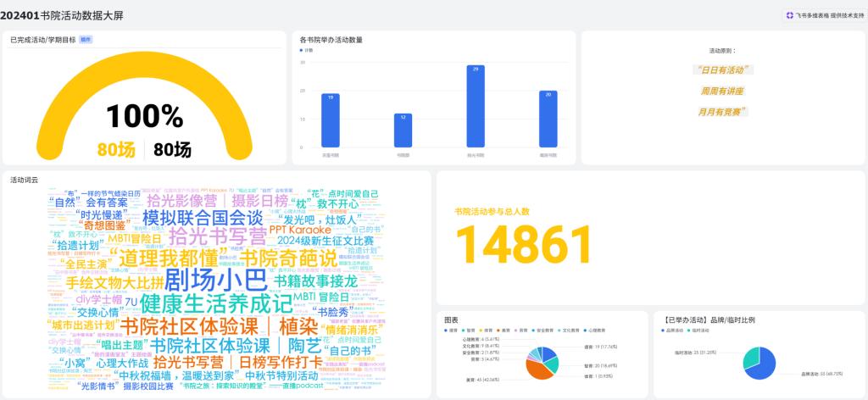Click the teal 临时活动 pie slice

[x=751, y=356]
